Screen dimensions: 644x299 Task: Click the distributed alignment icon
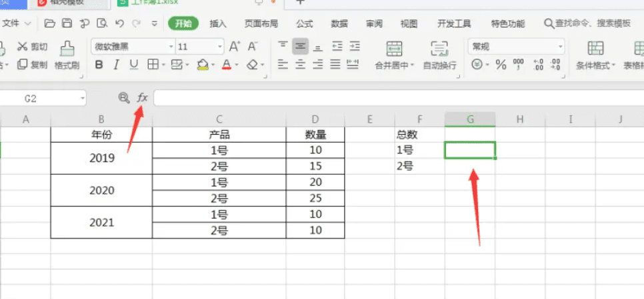353,64
